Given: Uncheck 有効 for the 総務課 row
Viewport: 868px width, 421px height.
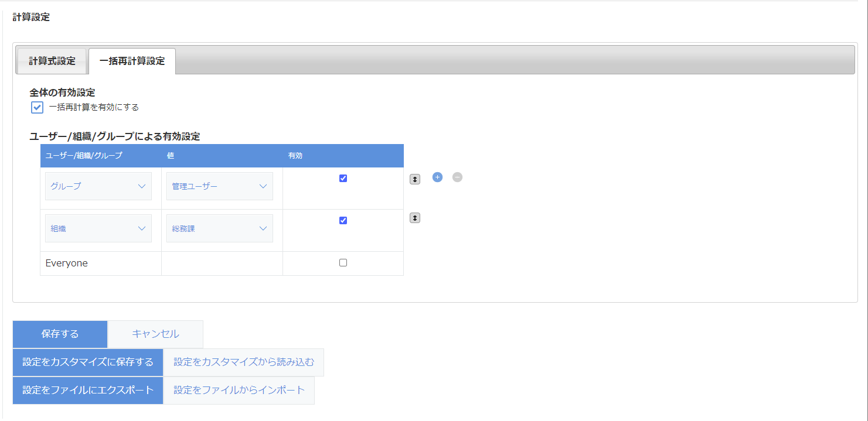Looking at the screenshot, I should click(x=343, y=221).
